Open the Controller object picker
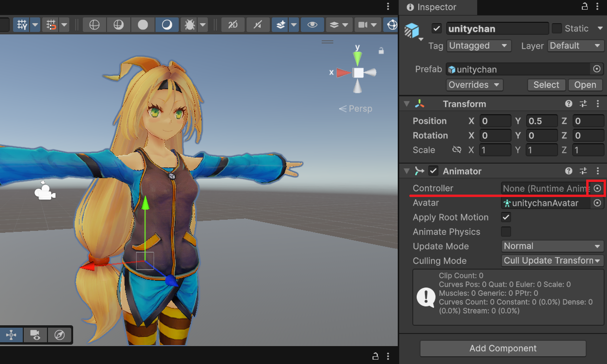Viewport: 607px width, 364px height. [597, 188]
